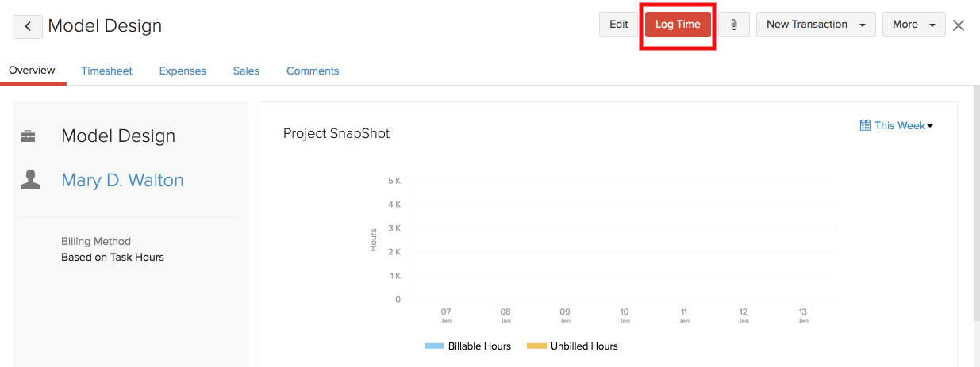Close the Model Design project panel

(x=959, y=25)
